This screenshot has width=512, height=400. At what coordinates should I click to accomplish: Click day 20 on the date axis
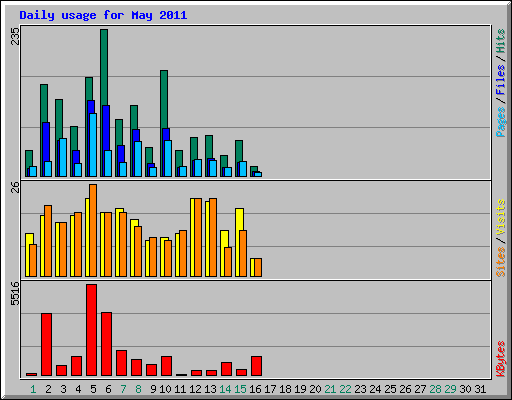tap(315, 389)
